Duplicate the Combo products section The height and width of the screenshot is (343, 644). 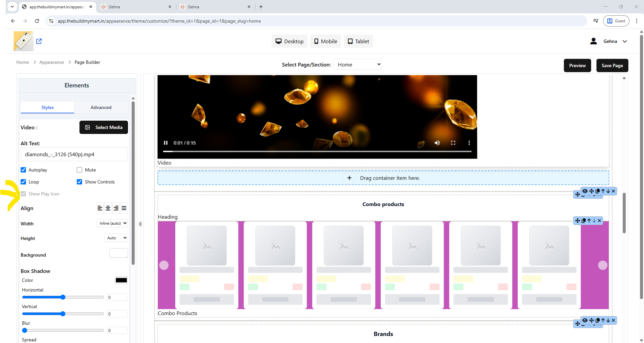tap(597, 191)
